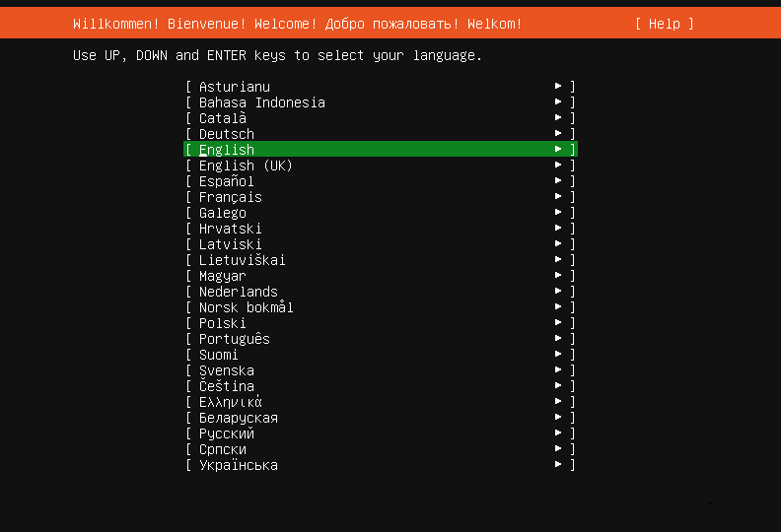Expand the Nederlands language entry arrow

[x=558, y=292]
